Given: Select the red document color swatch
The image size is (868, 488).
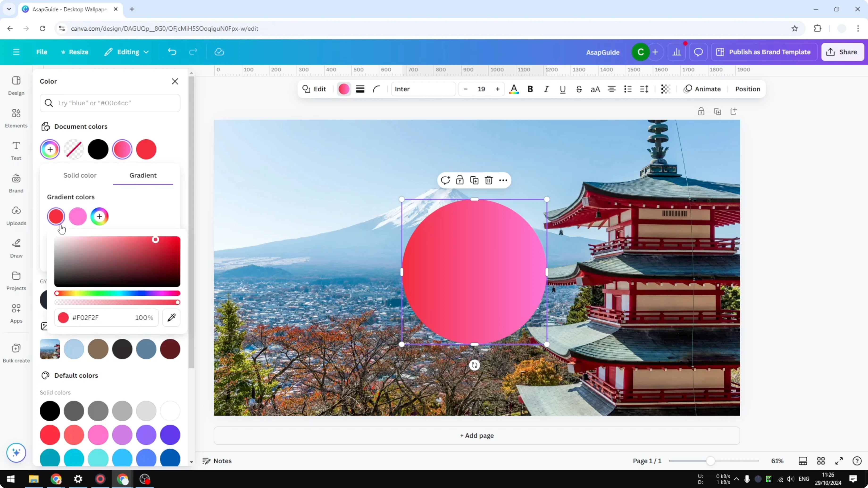Looking at the screenshot, I should point(146,149).
